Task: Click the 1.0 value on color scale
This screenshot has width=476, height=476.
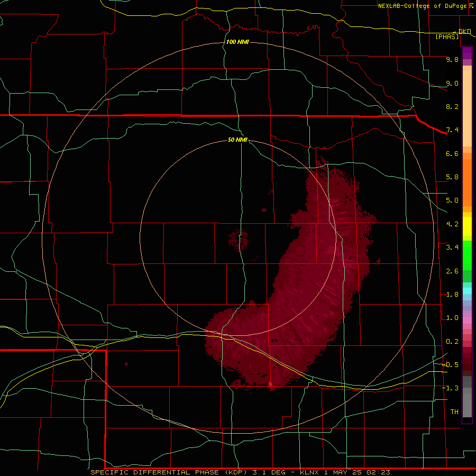Action: click(452, 318)
